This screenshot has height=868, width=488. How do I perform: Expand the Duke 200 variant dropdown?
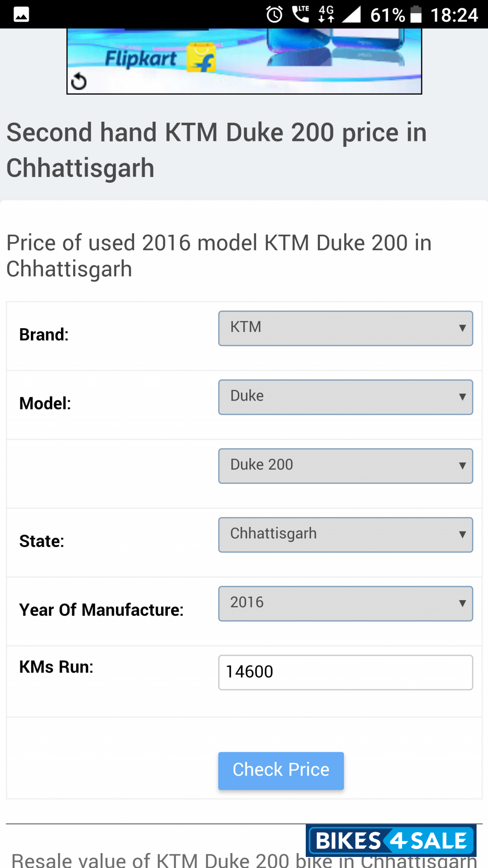345,466
